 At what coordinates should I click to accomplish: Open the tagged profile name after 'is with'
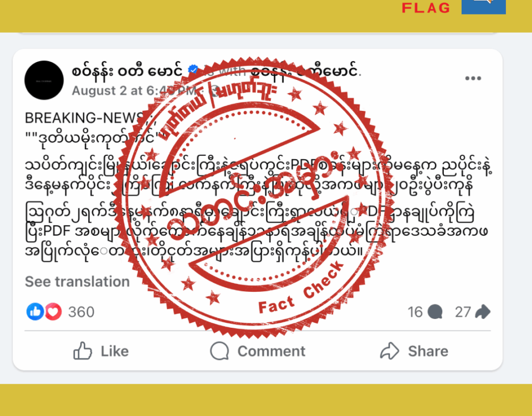304,70
